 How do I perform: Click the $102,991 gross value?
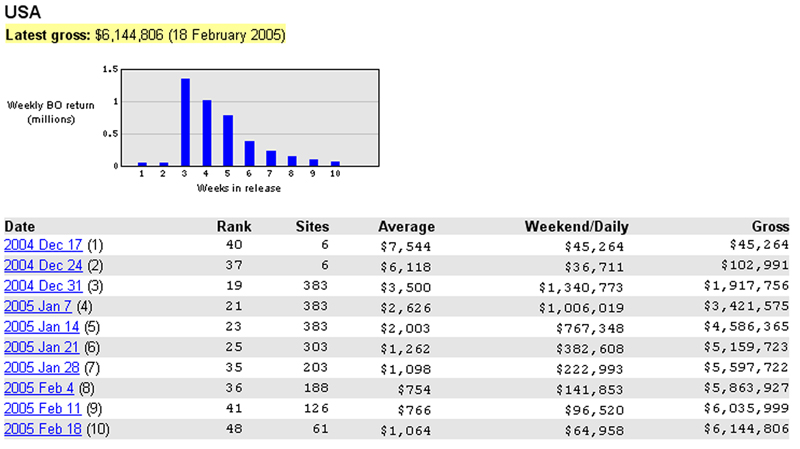[x=755, y=265]
